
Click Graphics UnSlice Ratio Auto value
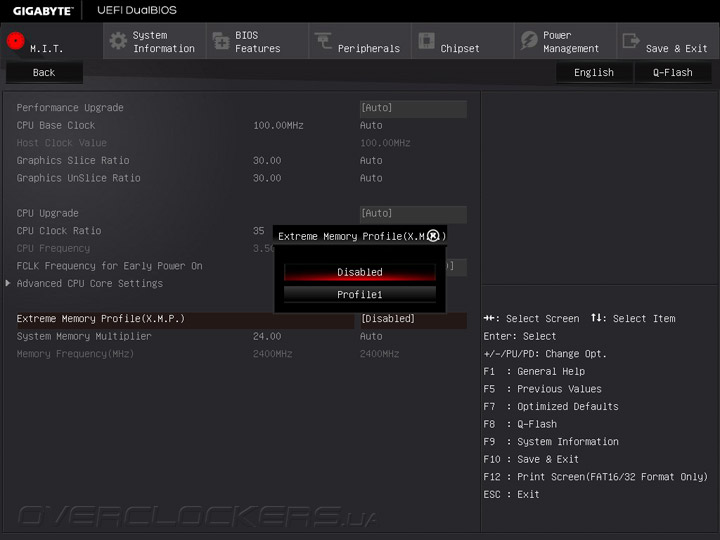click(x=371, y=178)
